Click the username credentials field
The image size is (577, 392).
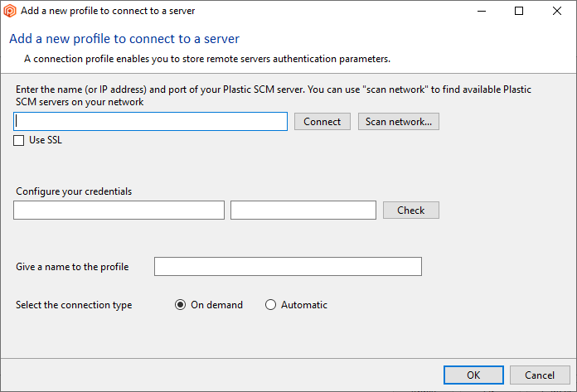[119, 210]
